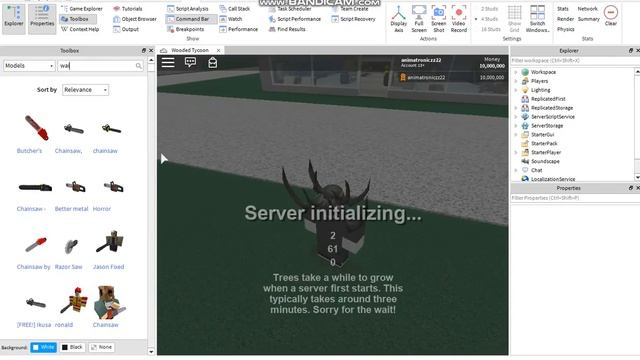The height and width of the screenshot is (360, 640).
Task: Set toolbox background to Black
Action: coord(72,347)
